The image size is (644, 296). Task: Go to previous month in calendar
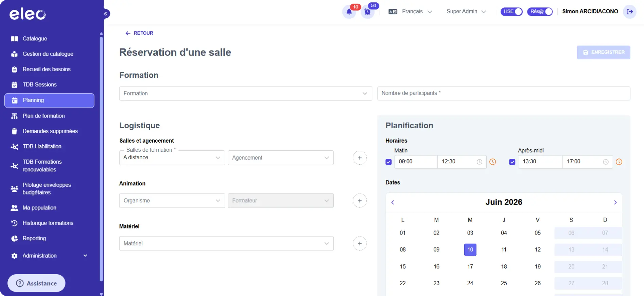393,202
